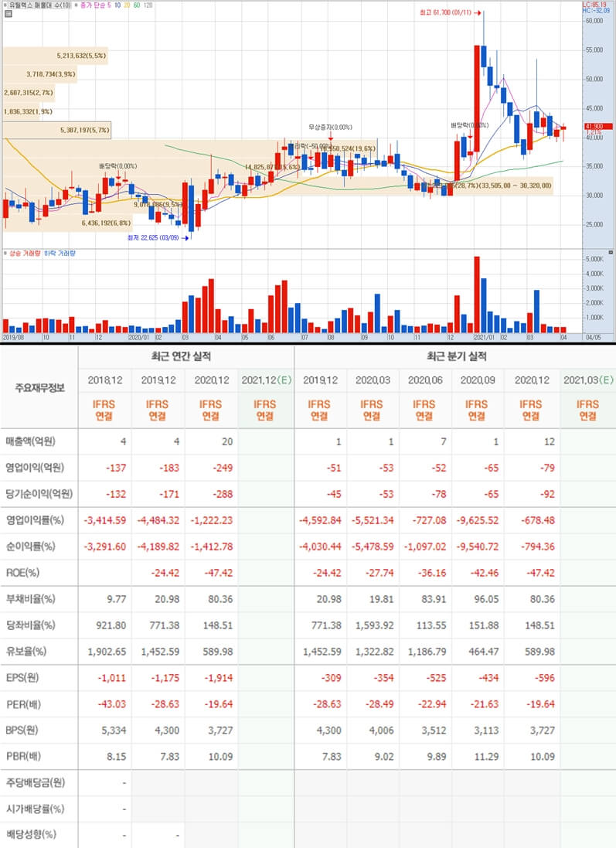This screenshot has height=848, width=616.
Task: Click the 당좌비율(%) row label
Action: [31, 625]
